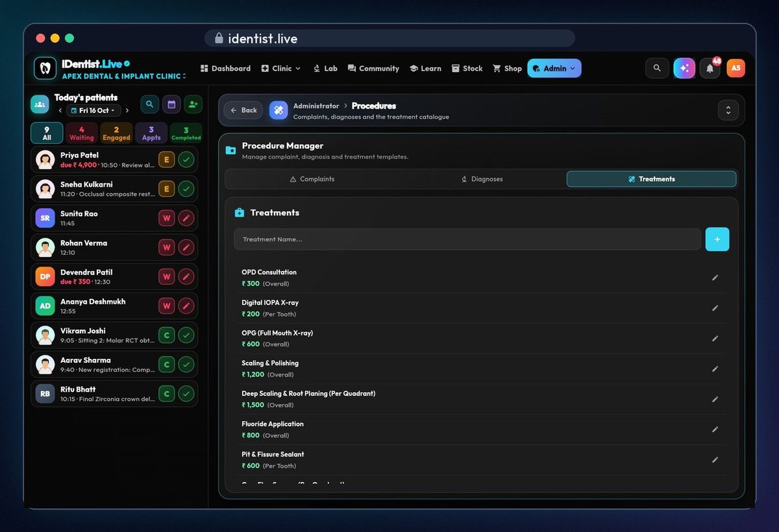Click the patients group icon beside Today's patients
Viewport: 779px width, 532px height.
[40, 104]
